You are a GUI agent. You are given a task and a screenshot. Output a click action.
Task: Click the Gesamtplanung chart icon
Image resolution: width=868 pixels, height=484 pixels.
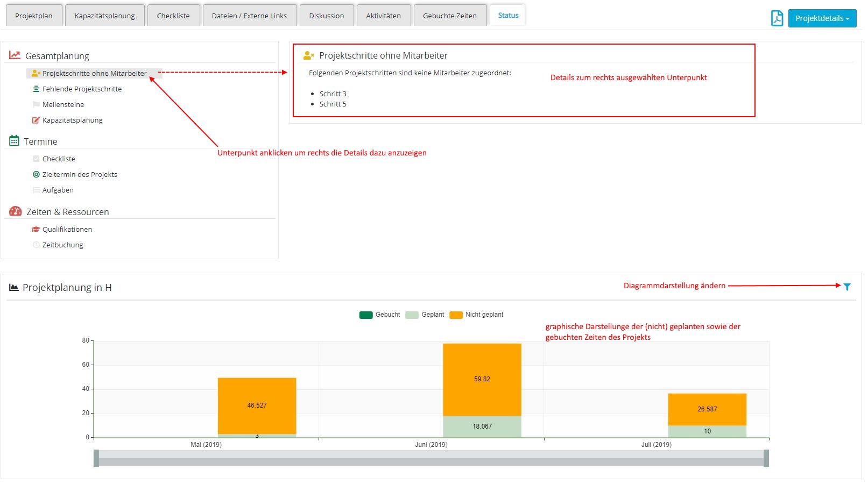pyautogui.click(x=15, y=55)
